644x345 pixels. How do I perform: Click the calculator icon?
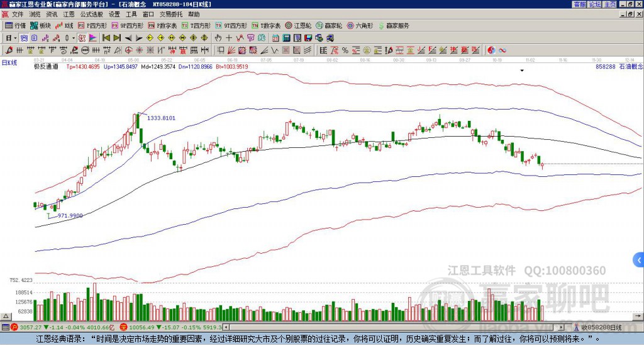tap(286, 38)
